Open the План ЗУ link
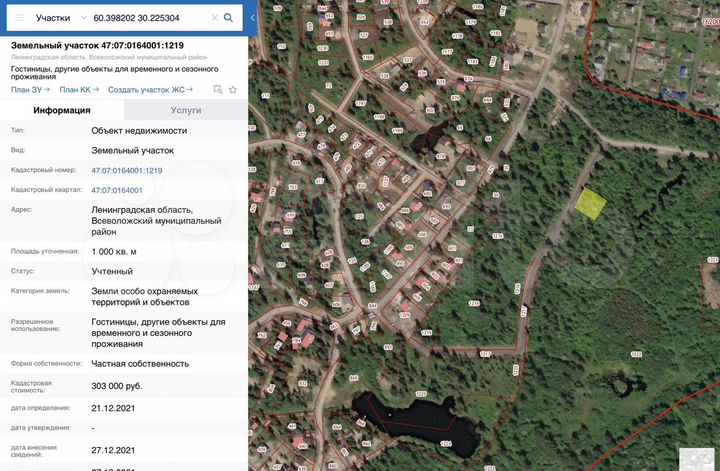720x471 pixels. [29, 90]
